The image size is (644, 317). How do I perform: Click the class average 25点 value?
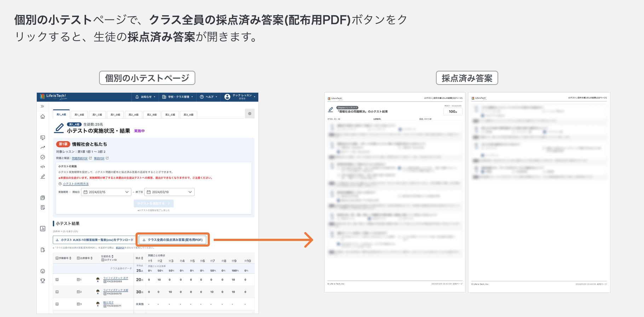(x=139, y=271)
